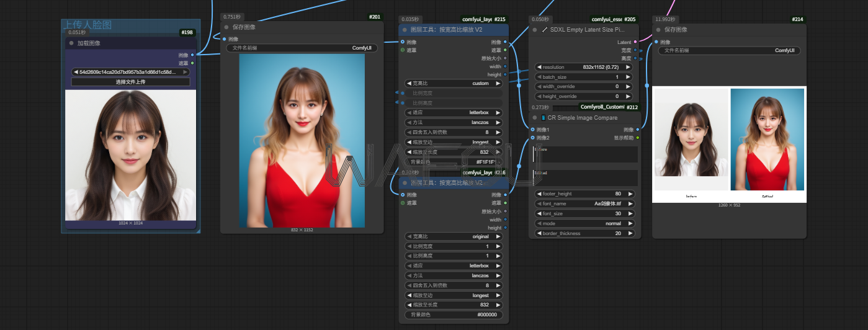Click the 1024×1024 portrait preview in 加载图像

(x=130, y=155)
